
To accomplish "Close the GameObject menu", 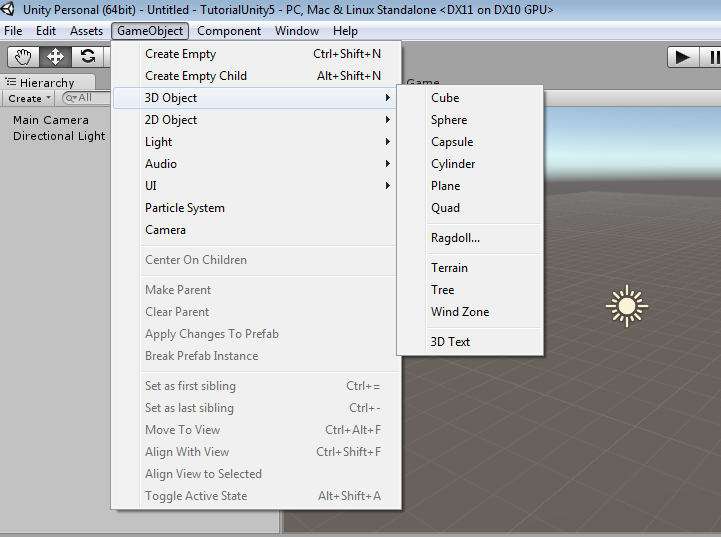I will 150,31.
